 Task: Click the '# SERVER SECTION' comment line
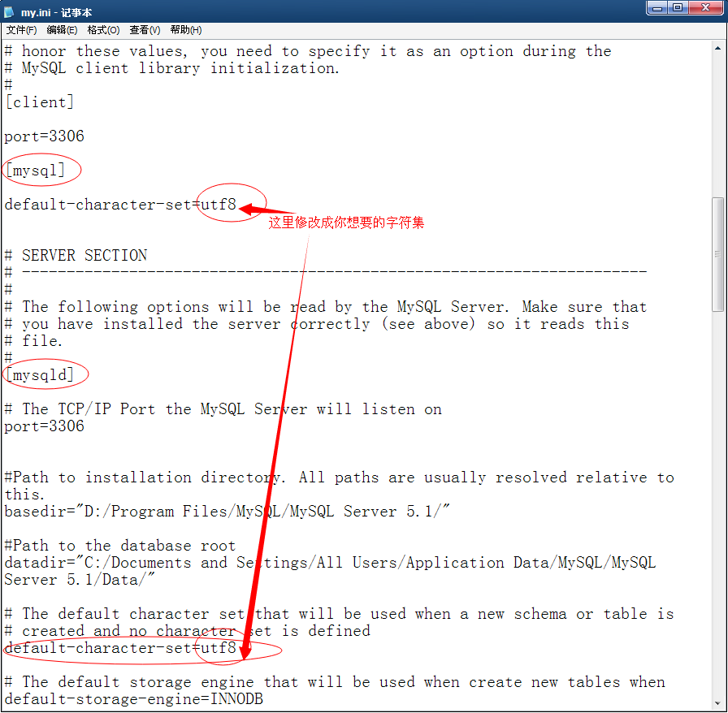(76, 256)
